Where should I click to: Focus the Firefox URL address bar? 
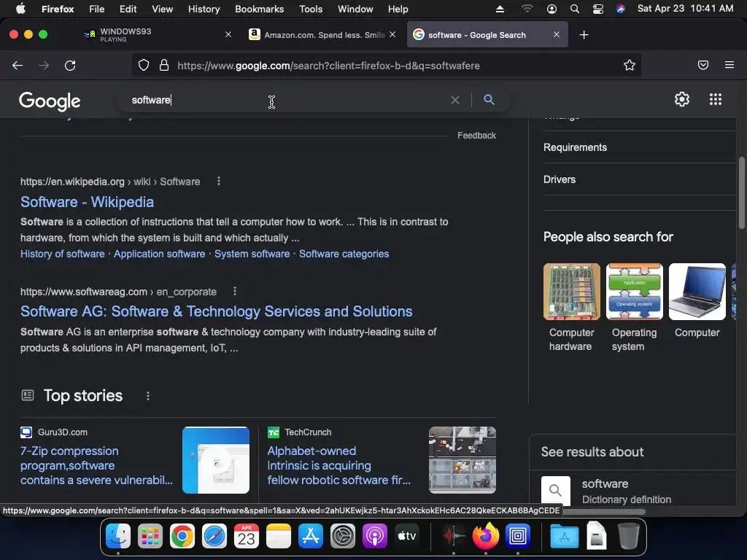point(386,65)
